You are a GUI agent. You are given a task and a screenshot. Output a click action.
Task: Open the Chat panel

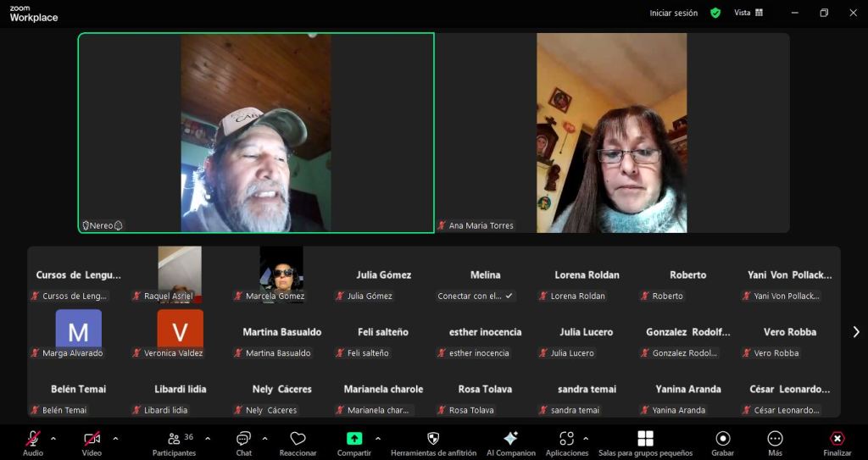click(243, 442)
